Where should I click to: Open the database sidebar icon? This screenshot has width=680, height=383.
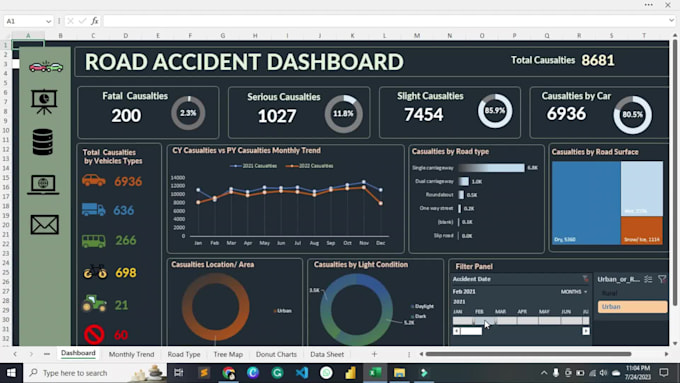click(42, 142)
